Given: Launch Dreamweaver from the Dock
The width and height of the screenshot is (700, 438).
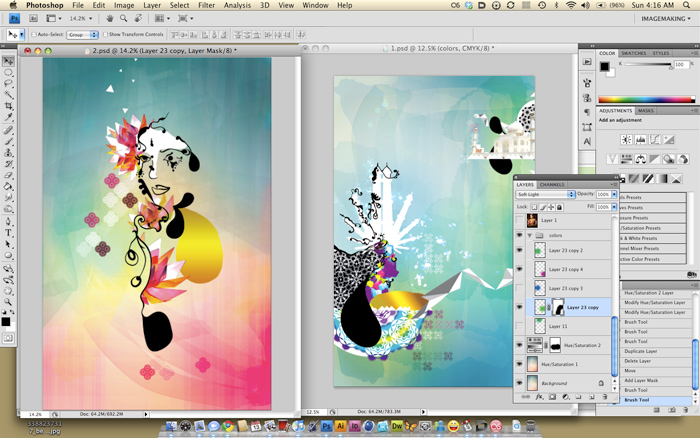Looking at the screenshot, I should pyautogui.click(x=397, y=426).
